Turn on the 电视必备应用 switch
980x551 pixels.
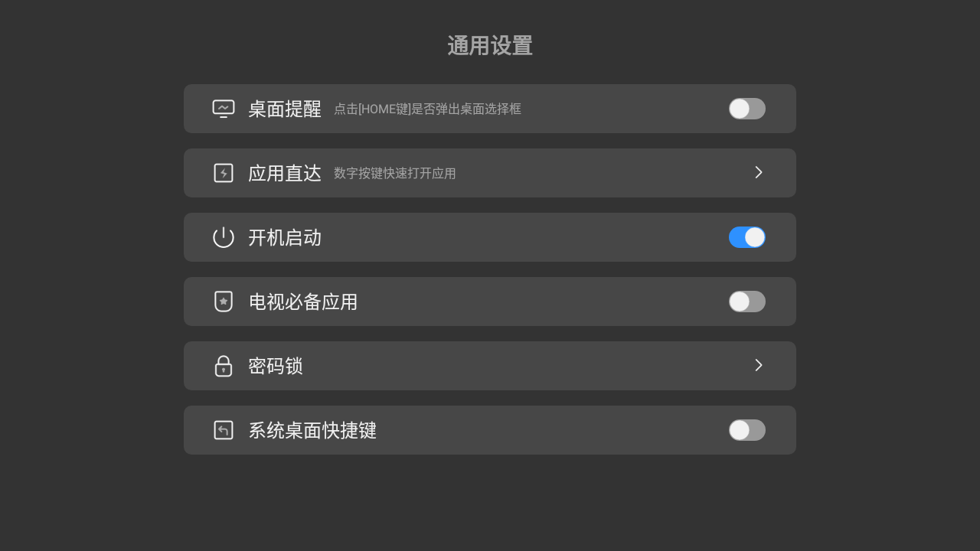[x=746, y=302]
